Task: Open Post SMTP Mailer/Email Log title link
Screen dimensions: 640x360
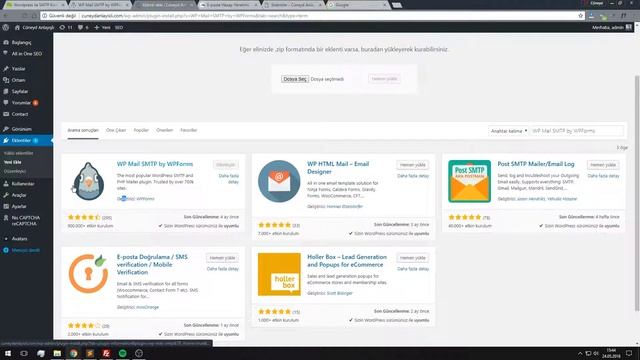Action: (x=536, y=164)
